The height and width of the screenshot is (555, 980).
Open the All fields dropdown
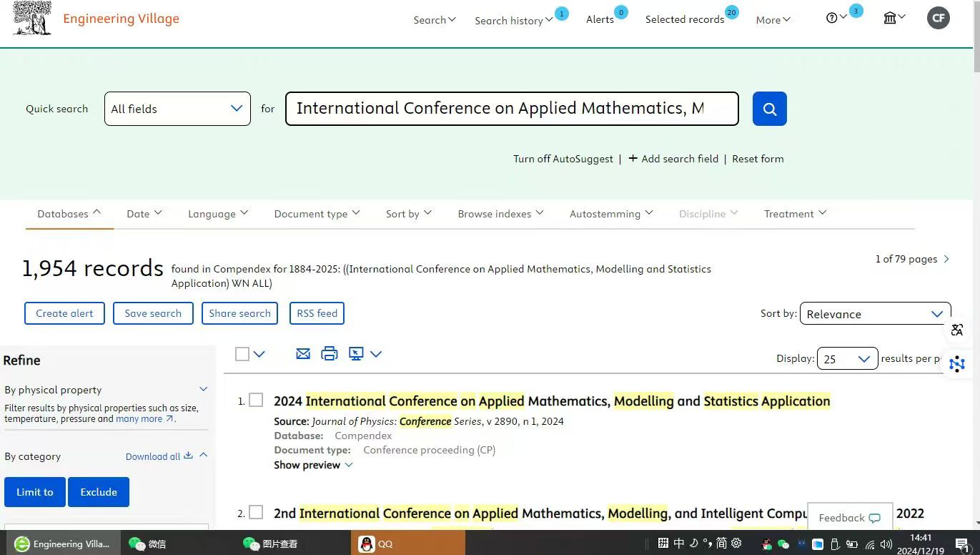pyautogui.click(x=177, y=109)
